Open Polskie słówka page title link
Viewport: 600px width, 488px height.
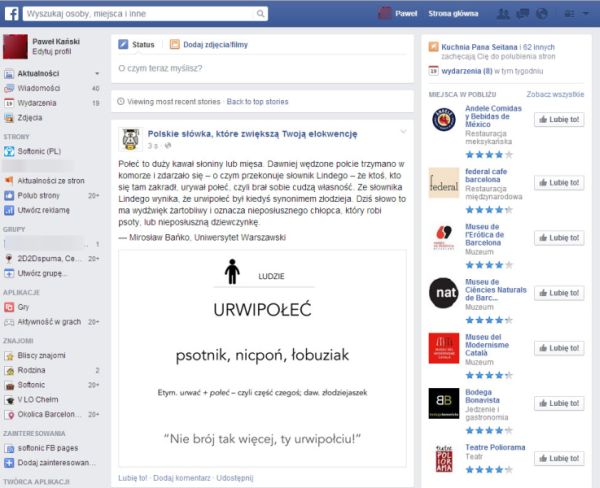(x=253, y=134)
